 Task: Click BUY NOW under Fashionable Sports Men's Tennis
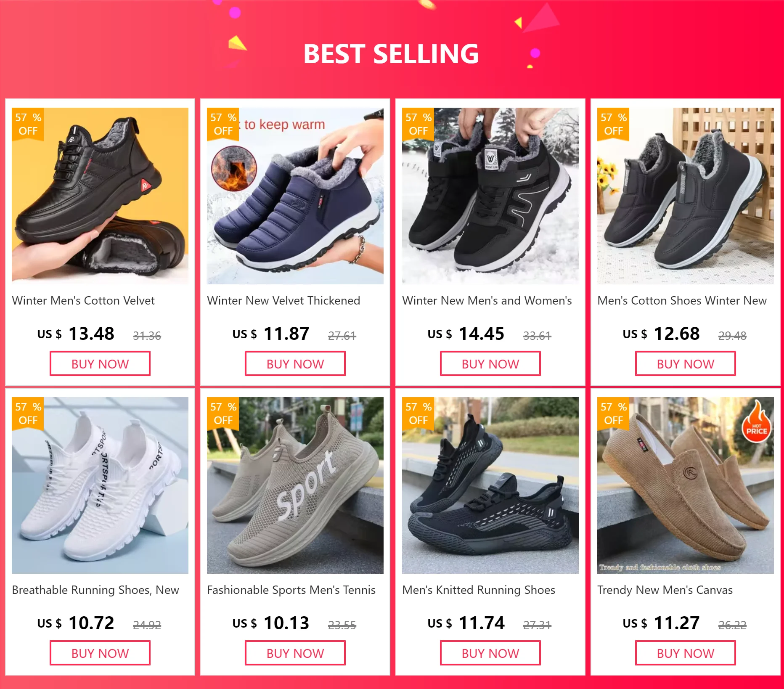(x=295, y=653)
